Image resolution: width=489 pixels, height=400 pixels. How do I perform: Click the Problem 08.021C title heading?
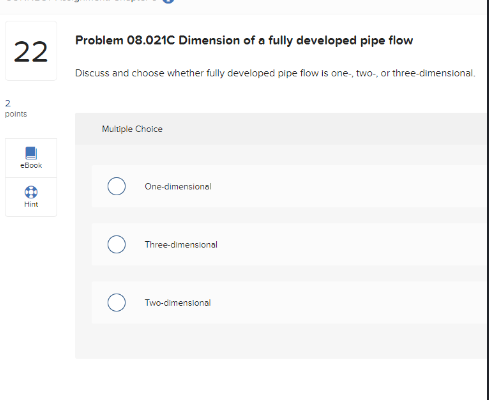[244, 40]
